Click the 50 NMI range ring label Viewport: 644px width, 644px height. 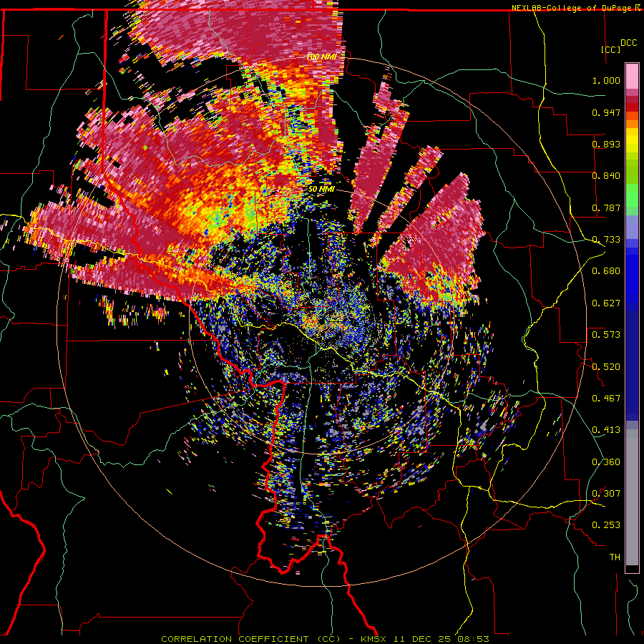click(321, 189)
